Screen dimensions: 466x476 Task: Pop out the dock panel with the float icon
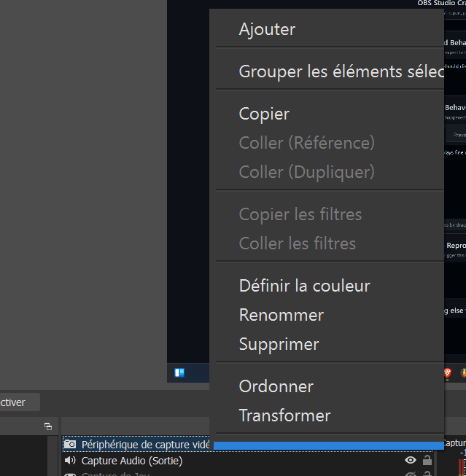coord(48,426)
